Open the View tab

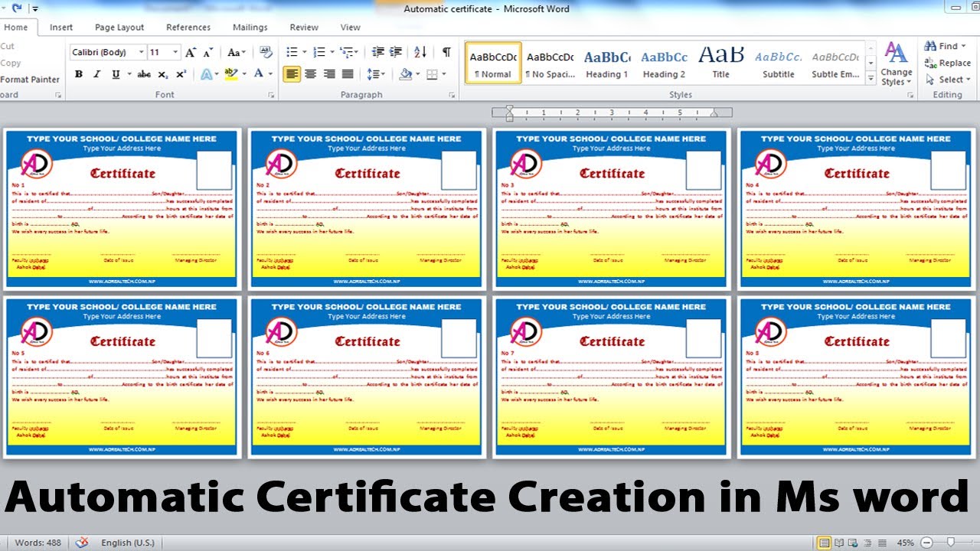(x=351, y=27)
